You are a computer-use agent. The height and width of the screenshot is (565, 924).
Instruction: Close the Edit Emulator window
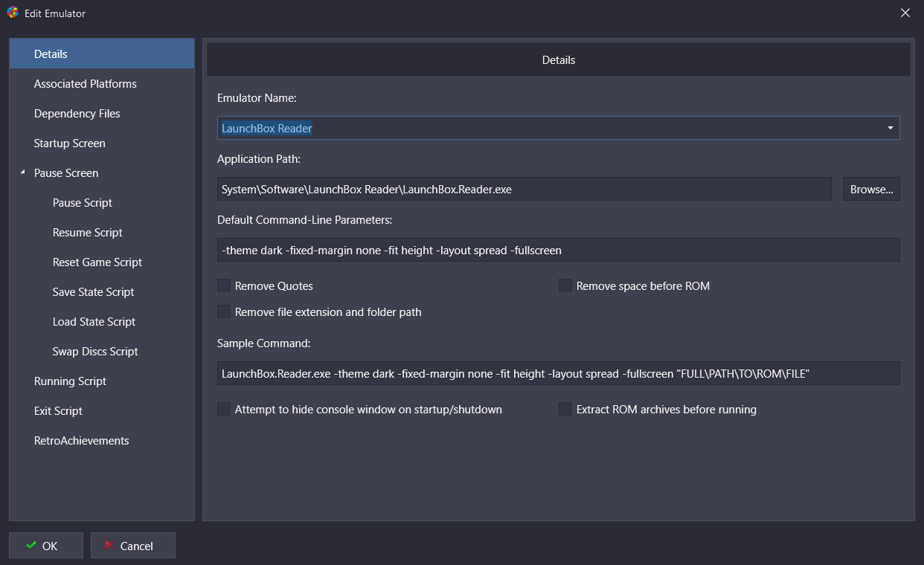(x=905, y=13)
